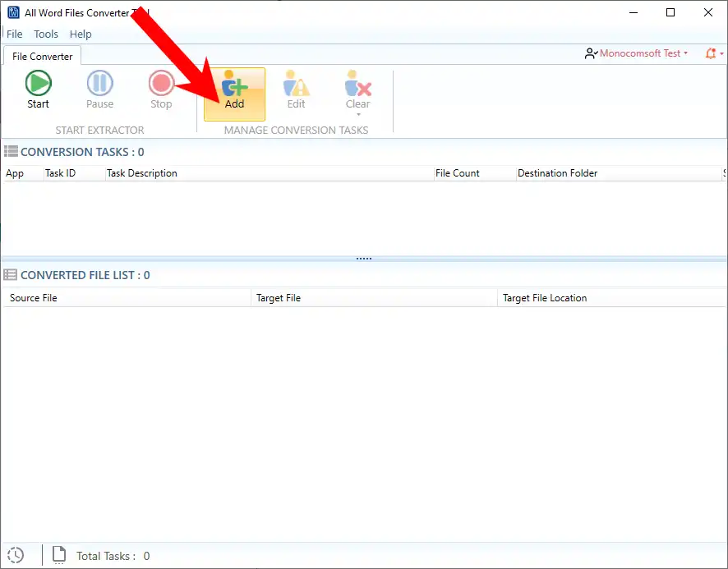Expand the notification bell dropdown arrow
Viewport: 728px width, 569px height.
click(x=722, y=54)
